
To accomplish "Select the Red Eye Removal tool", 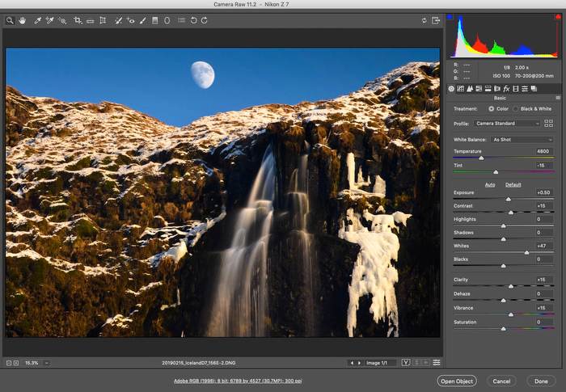I will coord(131,20).
